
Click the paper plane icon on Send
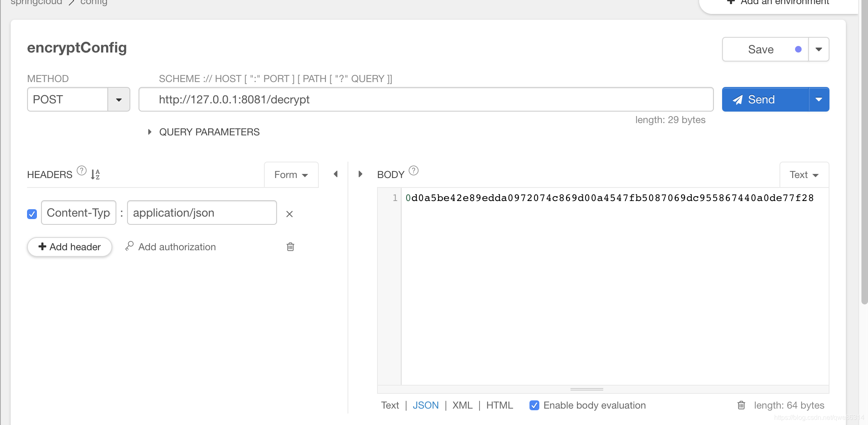738,100
